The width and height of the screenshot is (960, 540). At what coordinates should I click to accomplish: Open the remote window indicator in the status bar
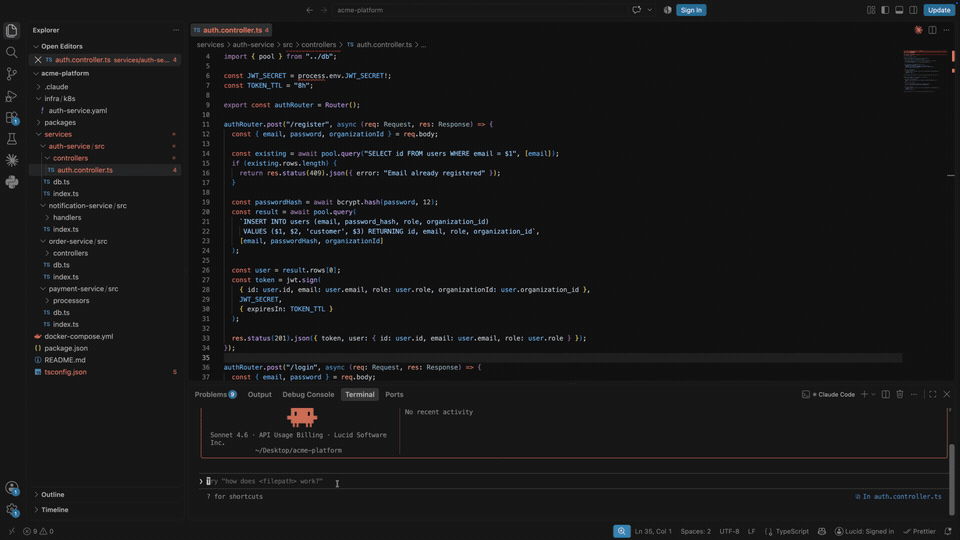click(11, 531)
